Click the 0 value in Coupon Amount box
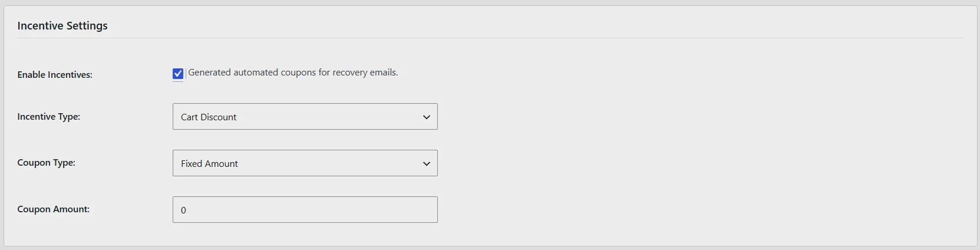Viewport: 980px width, 250px height. pyautogui.click(x=183, y=210)
